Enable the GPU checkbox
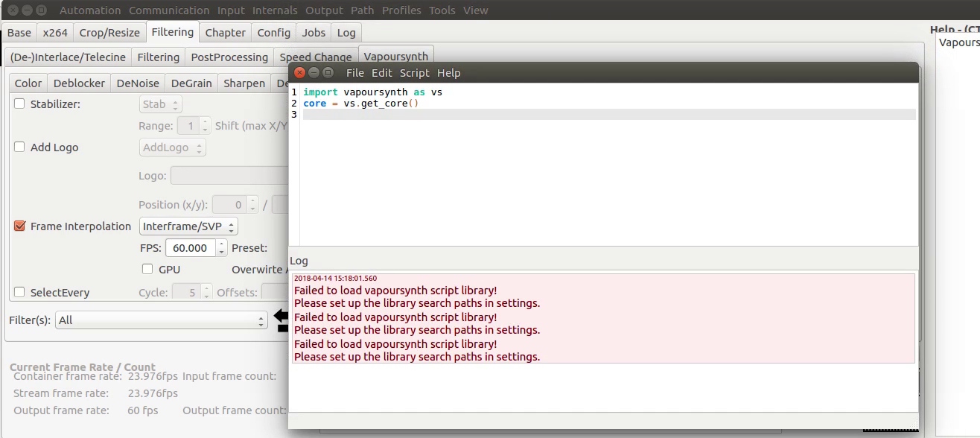Viewport: 980px width, 438px height. coord(147,269)
